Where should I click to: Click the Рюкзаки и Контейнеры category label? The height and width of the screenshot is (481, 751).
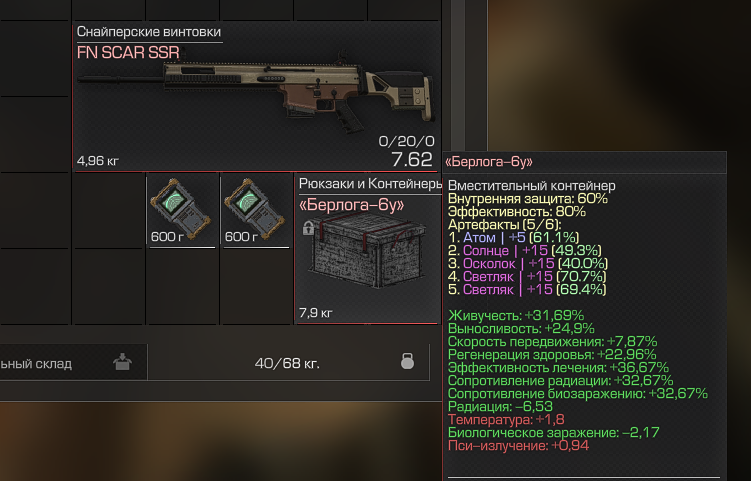(x=370, y=183)
